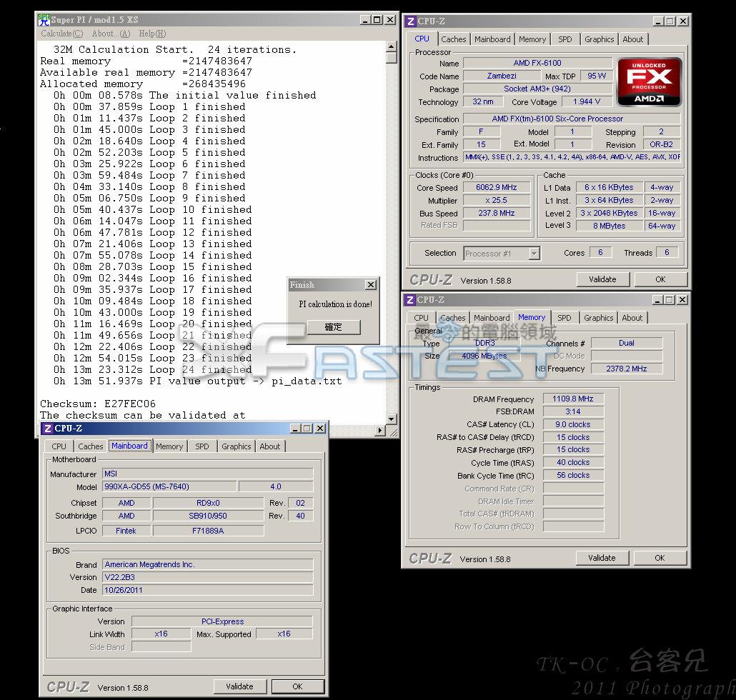Click the DRAM Frequency value 1109.8 MHz
Image resolution: width=736 pixels, height=700 pixels.
[x=573, y=399]
